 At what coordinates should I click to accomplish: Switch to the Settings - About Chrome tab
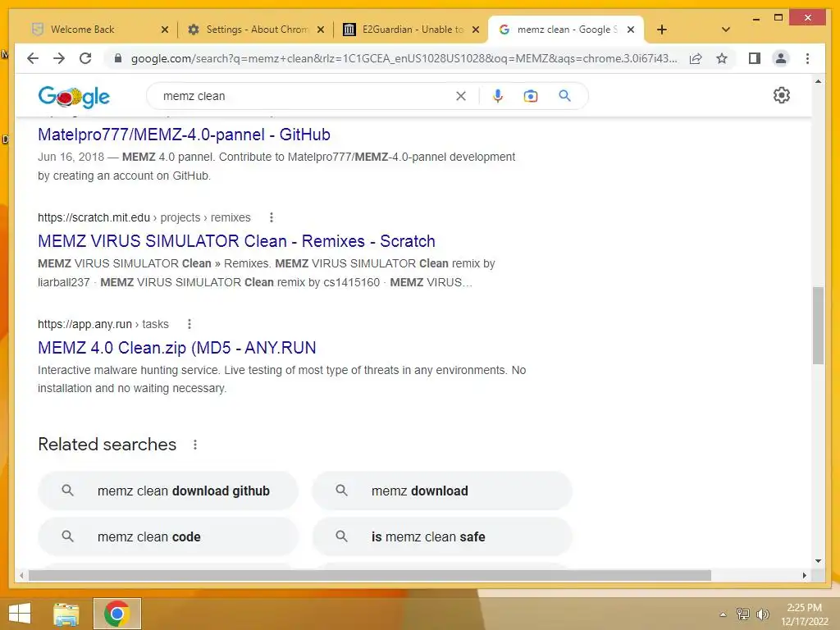pyautogui.click(x=257, y=30)
